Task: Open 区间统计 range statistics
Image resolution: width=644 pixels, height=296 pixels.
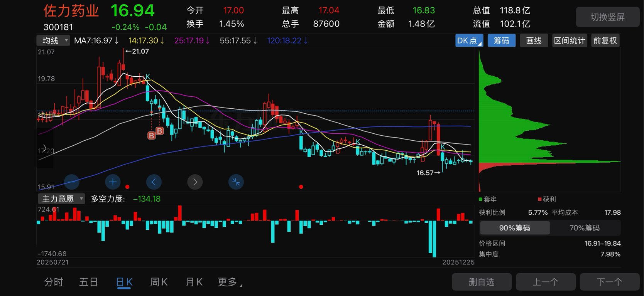Action: 570,40
